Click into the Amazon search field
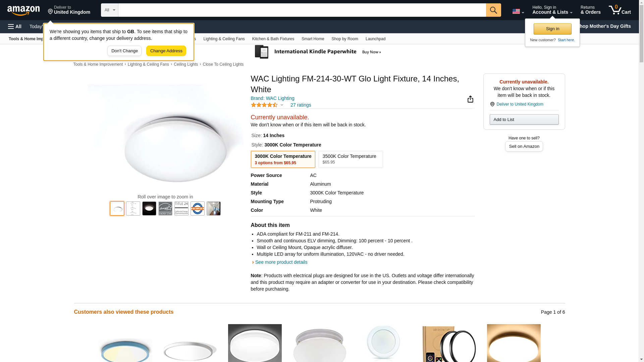Image resolution: width=644 pixels, height=362 pixels. 302,10
